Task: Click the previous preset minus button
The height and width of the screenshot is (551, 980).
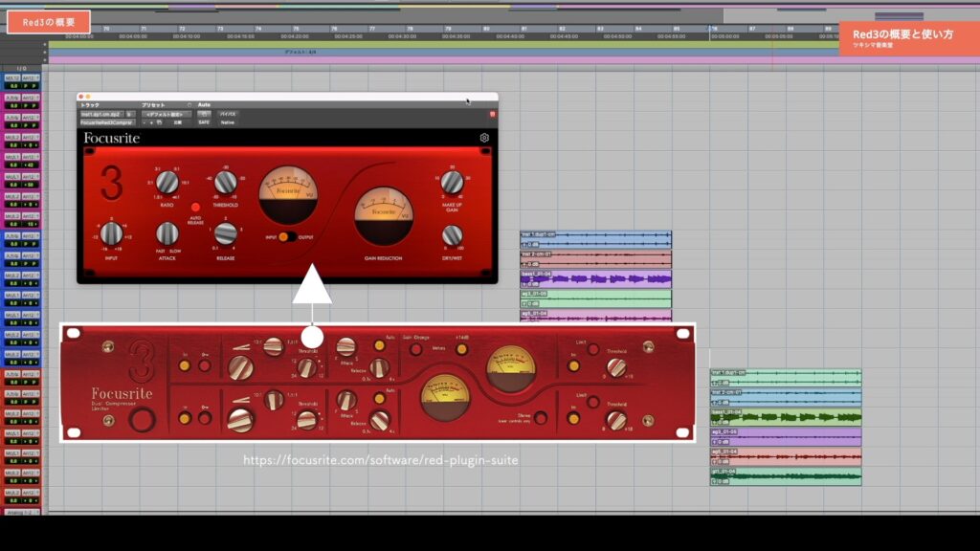Action: tap(144, 122)
